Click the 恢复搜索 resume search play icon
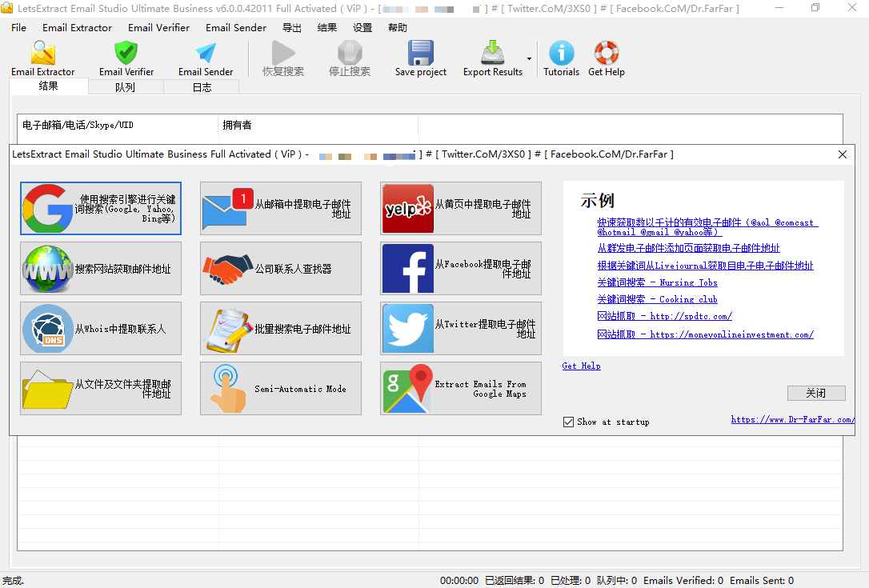The image size is (869, 588). tap(283, 58)
